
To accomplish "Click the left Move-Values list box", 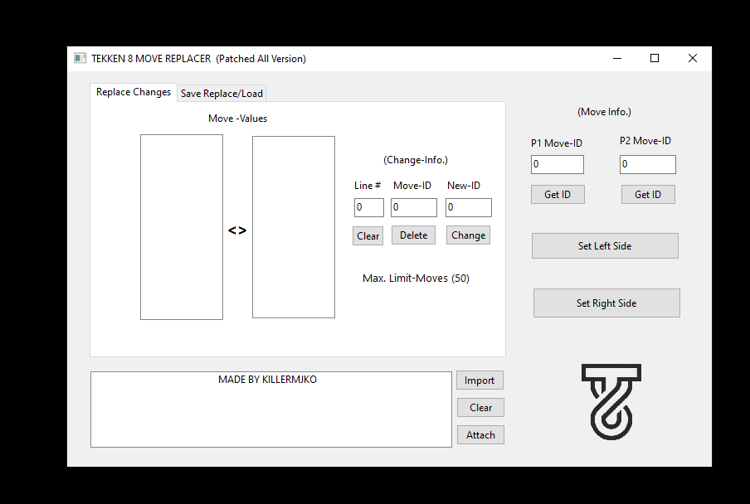I will point(181,227).
